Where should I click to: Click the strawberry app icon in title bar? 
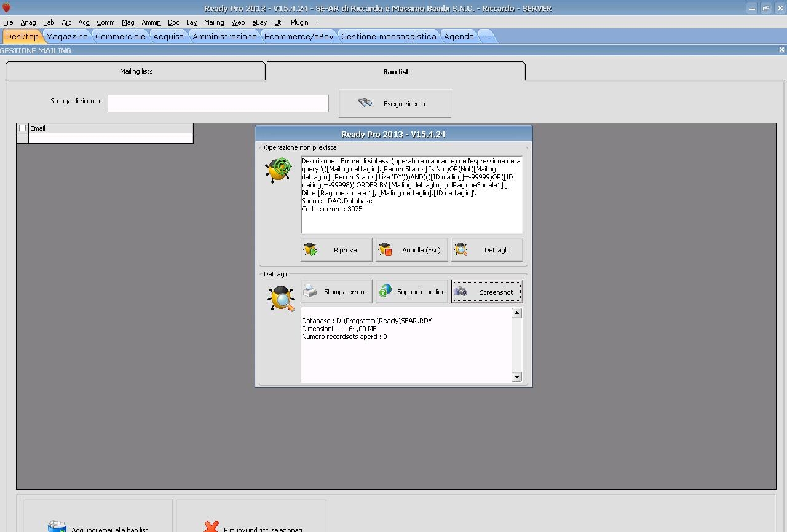point(7,8)
